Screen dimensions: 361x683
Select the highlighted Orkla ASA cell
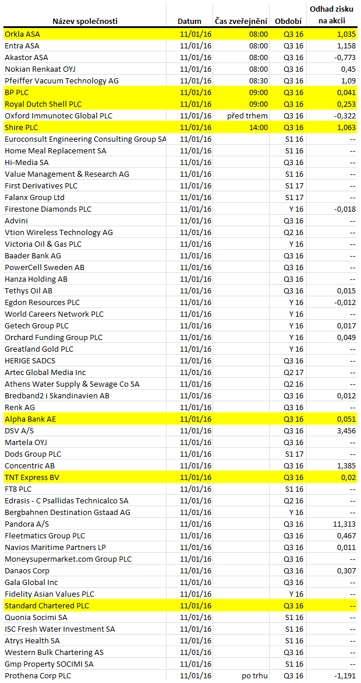(x=85, y=34)
